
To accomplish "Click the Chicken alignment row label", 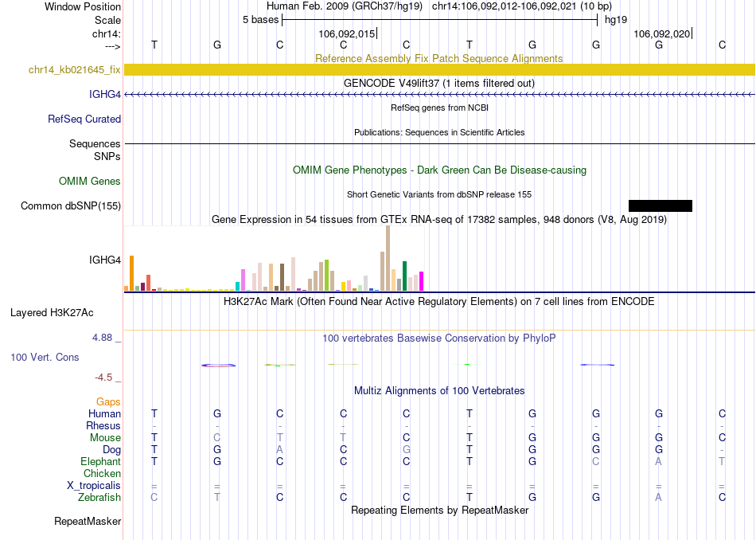I will (x=102, y=473).
